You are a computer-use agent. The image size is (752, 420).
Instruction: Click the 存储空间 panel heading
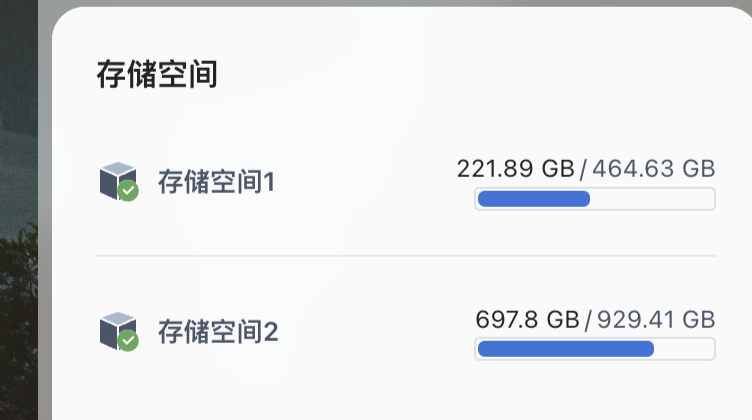(x=157, y=74)
